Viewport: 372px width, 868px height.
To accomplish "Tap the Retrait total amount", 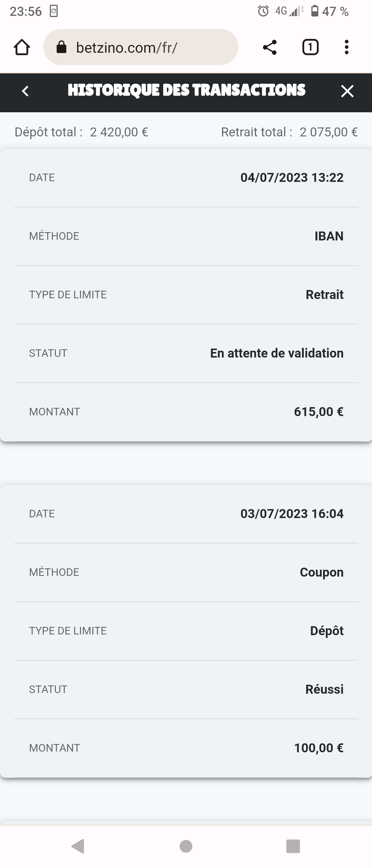I will pyautogui.click(x=329, y=132).
